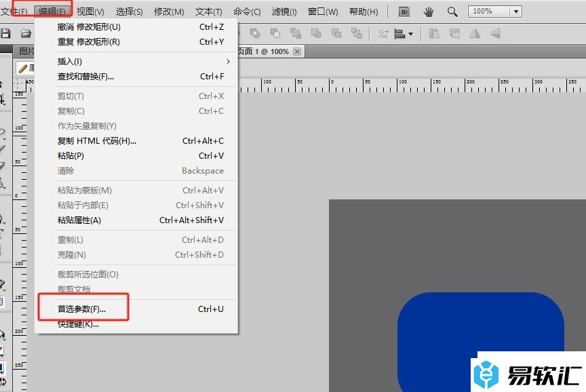Click the 作为矢量复制(Y) menu item

tap(136, 126)
